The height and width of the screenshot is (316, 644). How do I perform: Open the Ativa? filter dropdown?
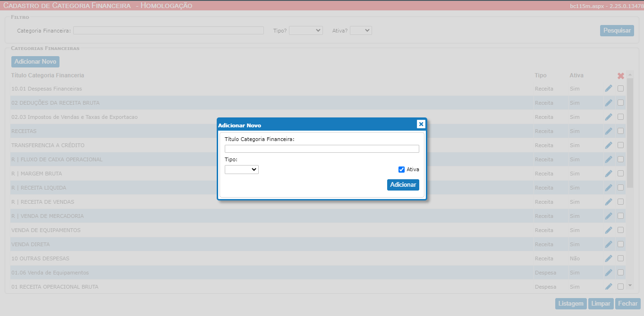[361, 30]
